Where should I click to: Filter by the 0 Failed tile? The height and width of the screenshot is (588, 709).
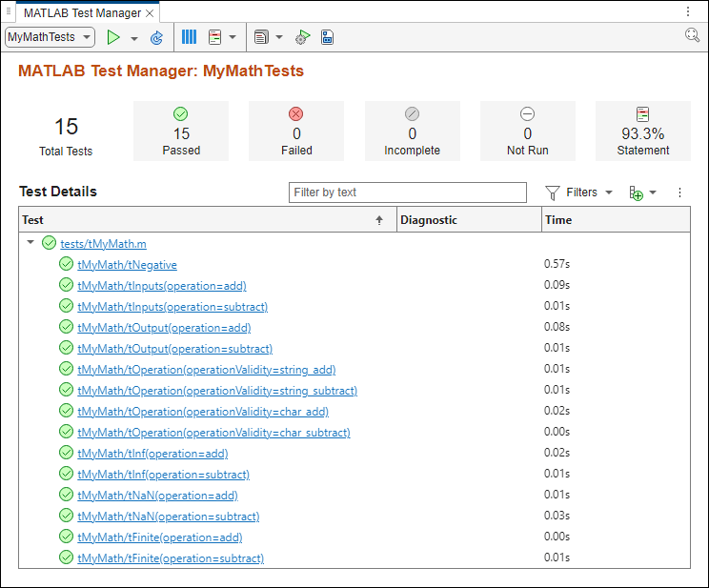click(296, 131)
